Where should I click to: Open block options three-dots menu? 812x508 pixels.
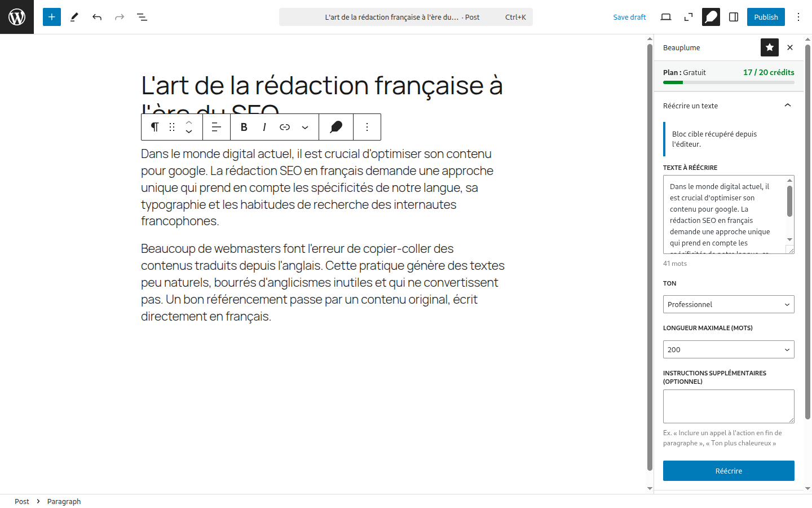[367, 127]
